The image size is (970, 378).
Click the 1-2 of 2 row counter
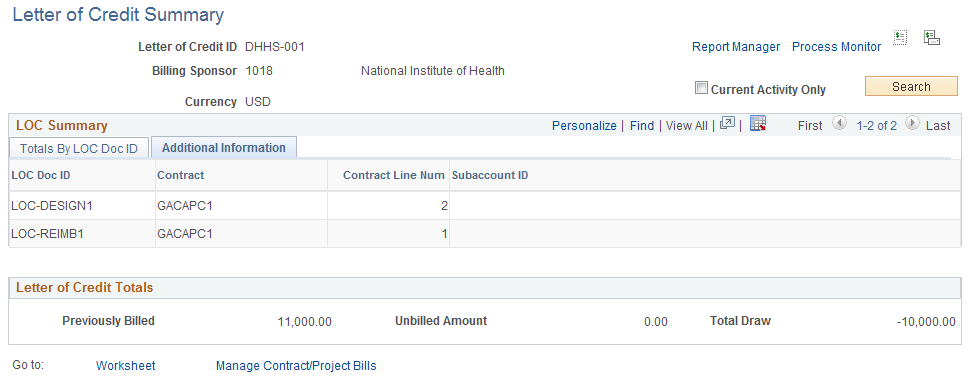click(876, 126)
